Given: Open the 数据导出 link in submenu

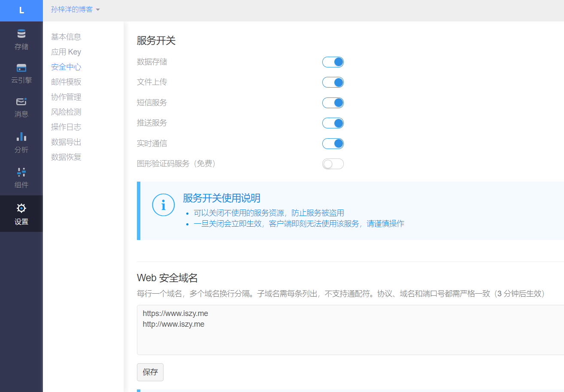Looking at the screenshot, I should click(66, 142).
